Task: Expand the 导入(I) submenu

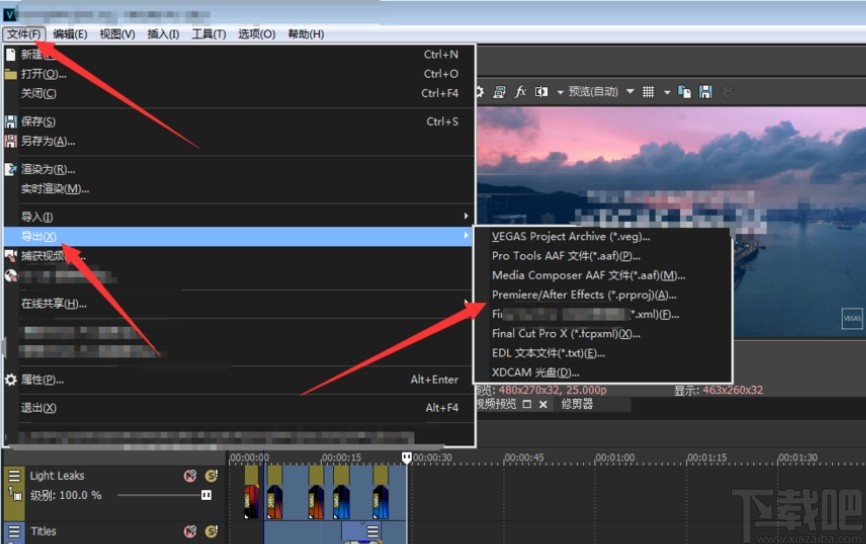Action: [239, 216]
